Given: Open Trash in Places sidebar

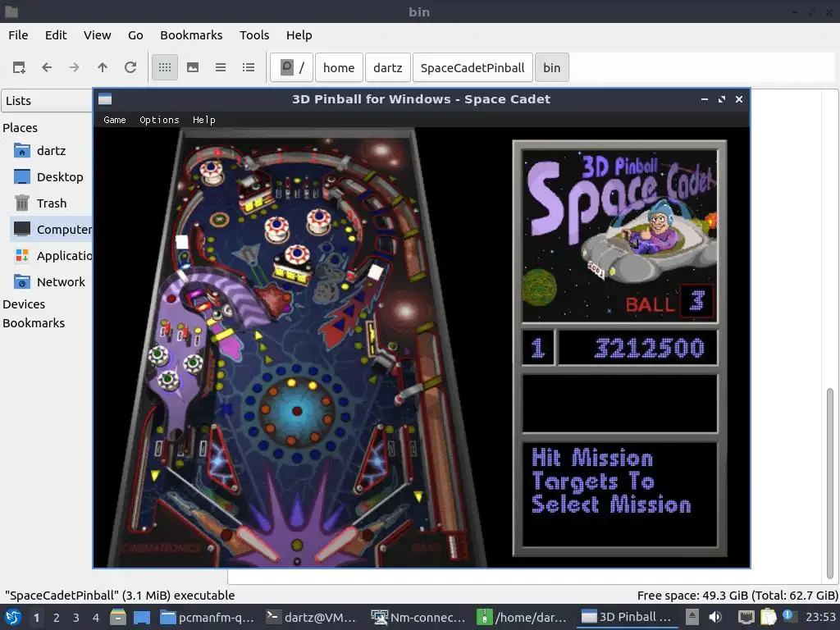Looking at the screenshot, I should 52,203.
